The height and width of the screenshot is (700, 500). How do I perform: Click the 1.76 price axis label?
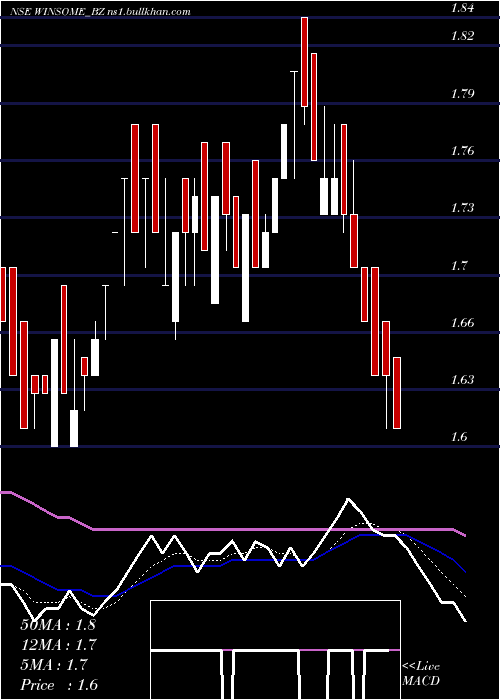click(462, 151)
